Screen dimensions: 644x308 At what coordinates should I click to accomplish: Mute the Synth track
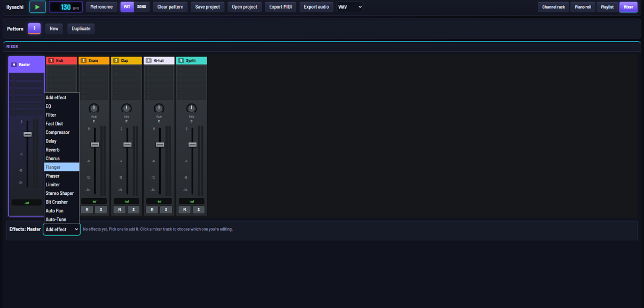185,210
